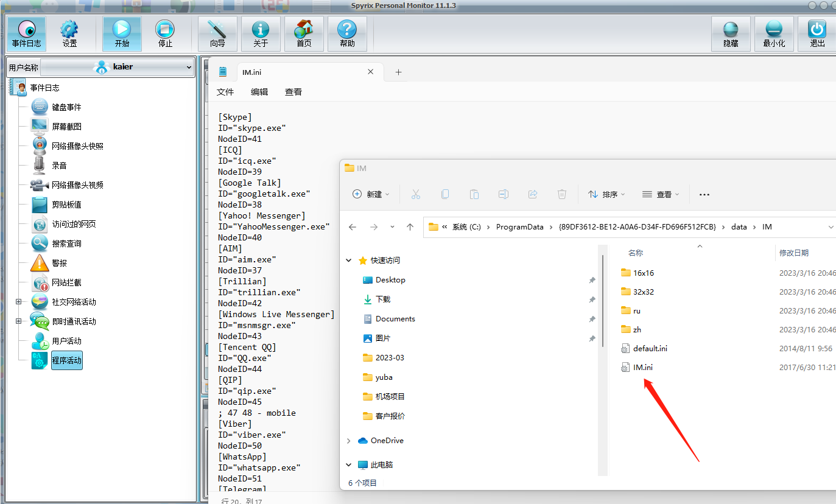Open the 用户名称 kaier dropdown
The width and height of the screenshot is (836, 504).
click(118, 67)
